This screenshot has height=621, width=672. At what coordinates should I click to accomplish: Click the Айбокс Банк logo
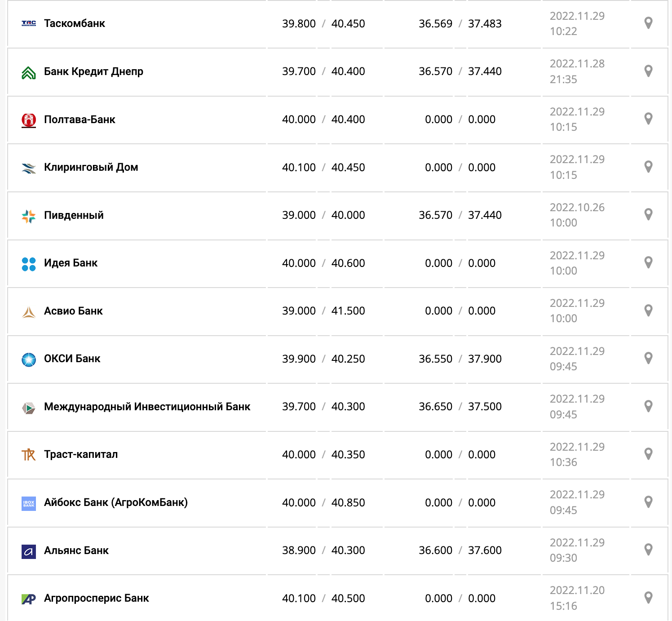pos(29,503)
